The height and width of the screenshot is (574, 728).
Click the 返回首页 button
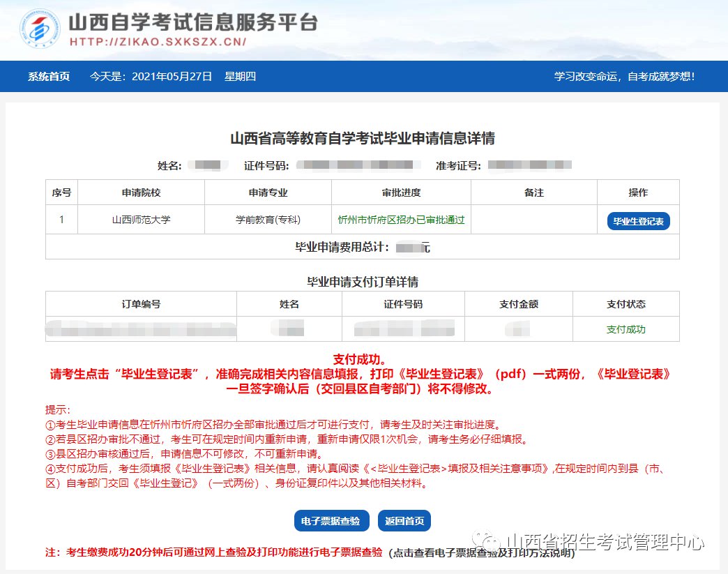pyautogui.click(x=404, y=521)
